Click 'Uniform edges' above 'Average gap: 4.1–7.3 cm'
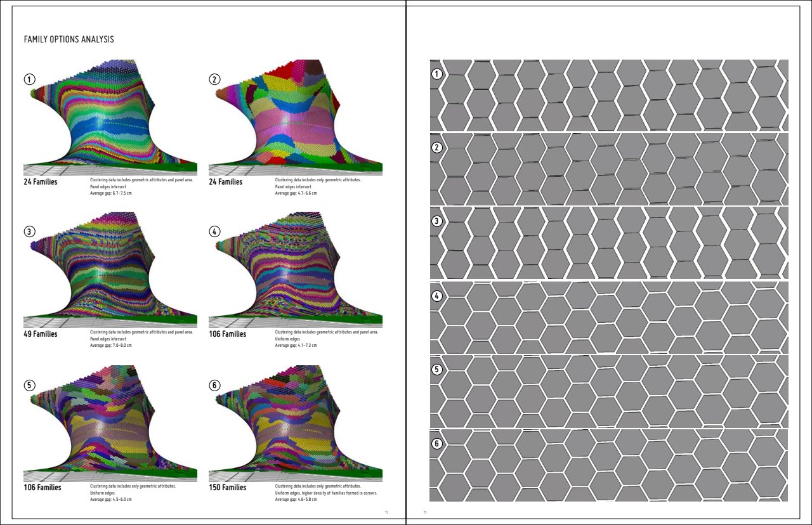 tap(287, 339)
